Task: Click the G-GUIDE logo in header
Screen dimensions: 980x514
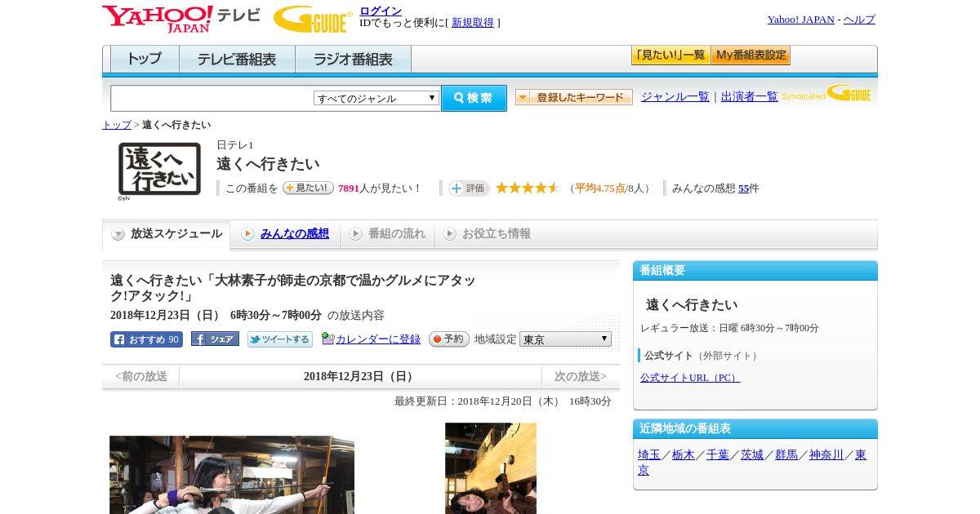Action: (x=313, y=19)
